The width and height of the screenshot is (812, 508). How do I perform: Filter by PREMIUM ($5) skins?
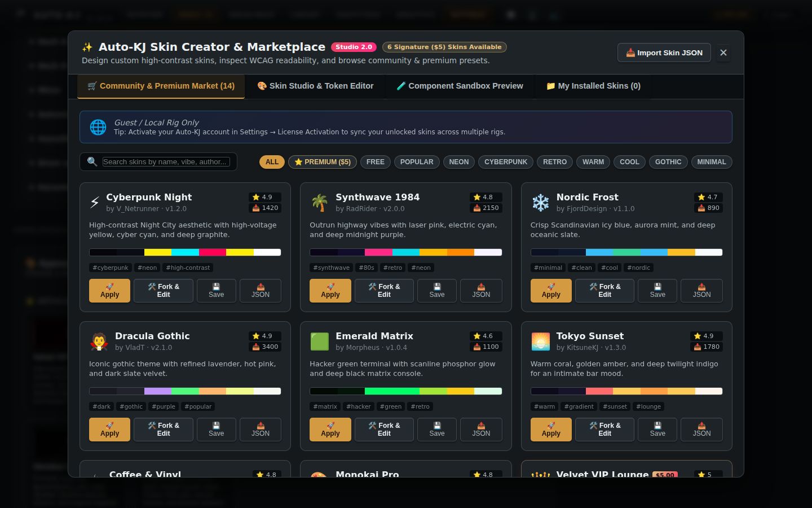[323, 162]
